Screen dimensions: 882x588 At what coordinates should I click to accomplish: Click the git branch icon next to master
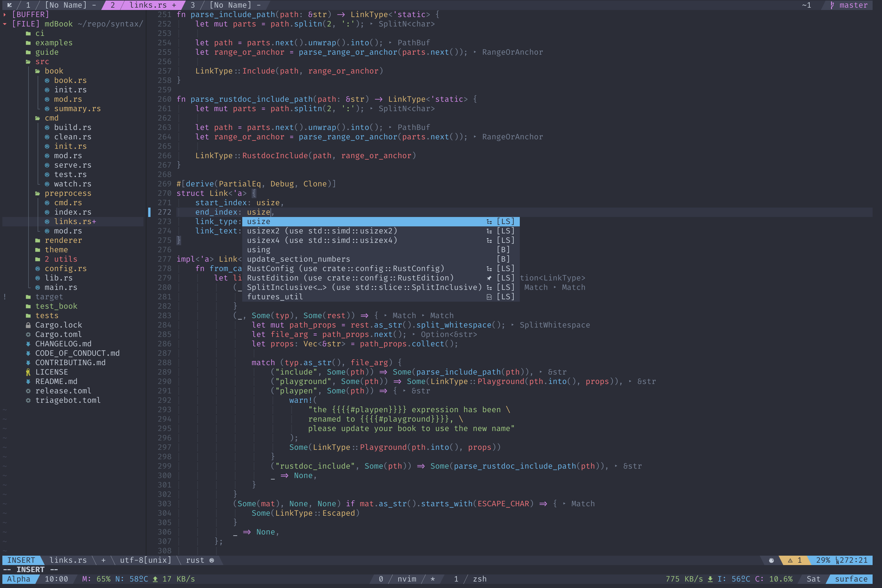pyautogui.click(x=832, y=5)
